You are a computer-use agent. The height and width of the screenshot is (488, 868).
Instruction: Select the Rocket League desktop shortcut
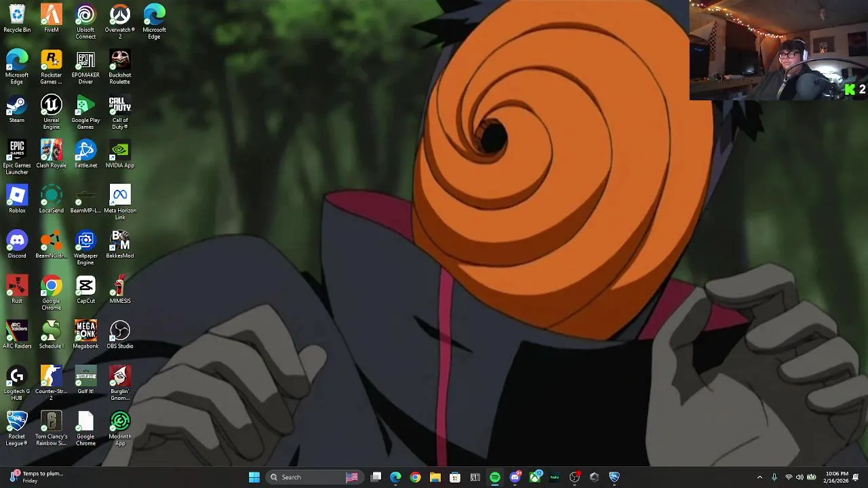click(x=17, y=428)
